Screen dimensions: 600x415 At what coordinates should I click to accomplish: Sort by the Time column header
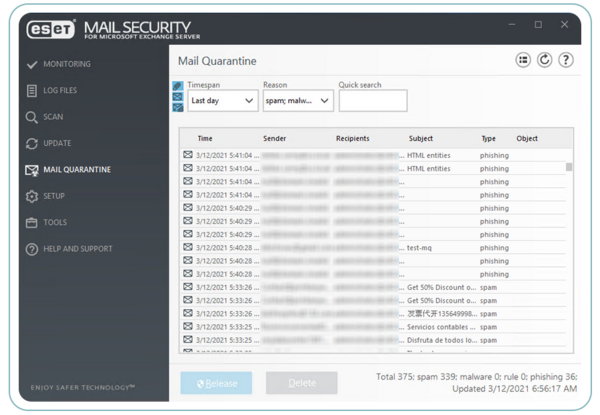[205, 138]
